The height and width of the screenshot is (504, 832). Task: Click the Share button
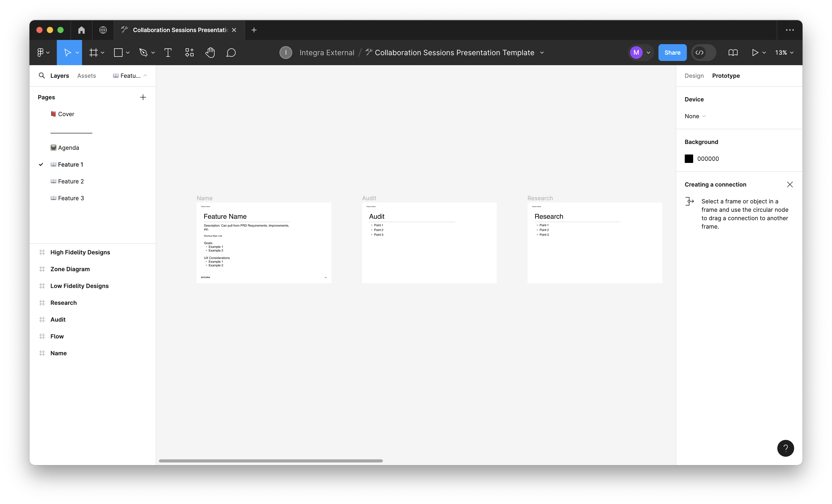click(672, 52)
